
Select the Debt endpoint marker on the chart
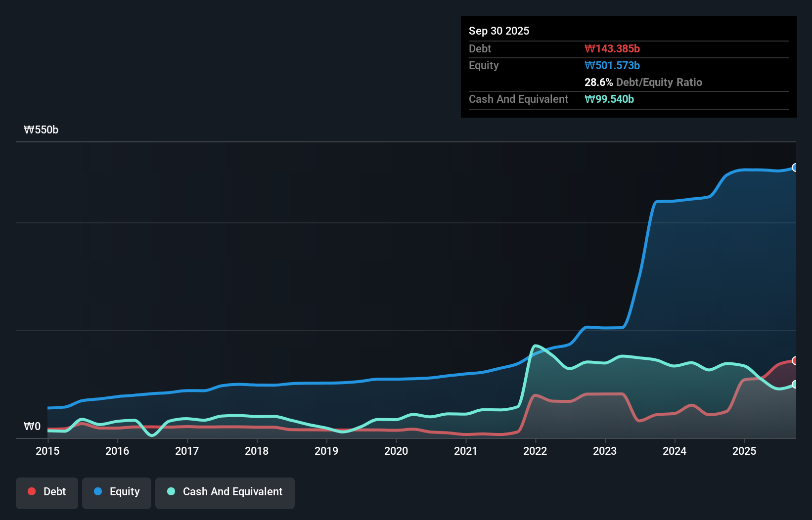795,360
